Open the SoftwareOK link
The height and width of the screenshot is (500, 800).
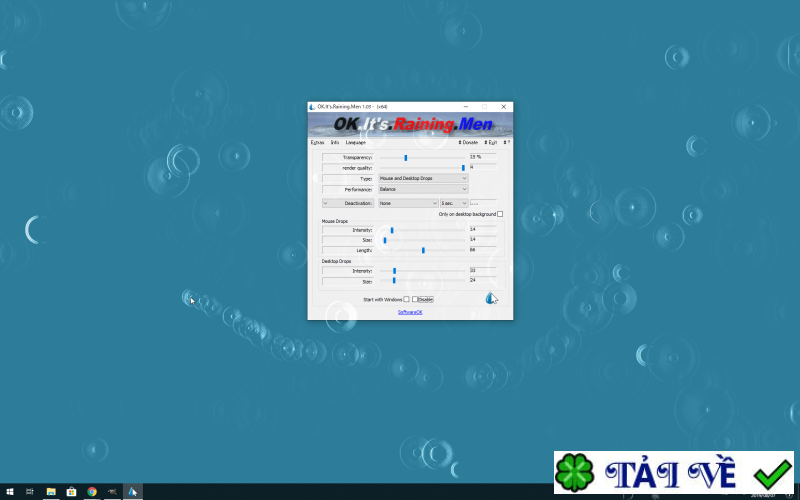click(x=410, y=312)
